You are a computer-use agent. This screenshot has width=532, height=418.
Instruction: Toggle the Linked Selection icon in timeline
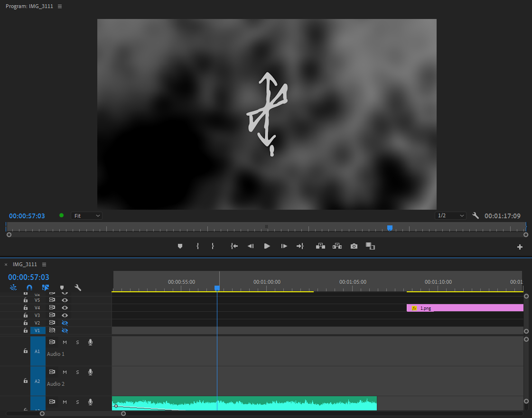click(x=46, y=288)
